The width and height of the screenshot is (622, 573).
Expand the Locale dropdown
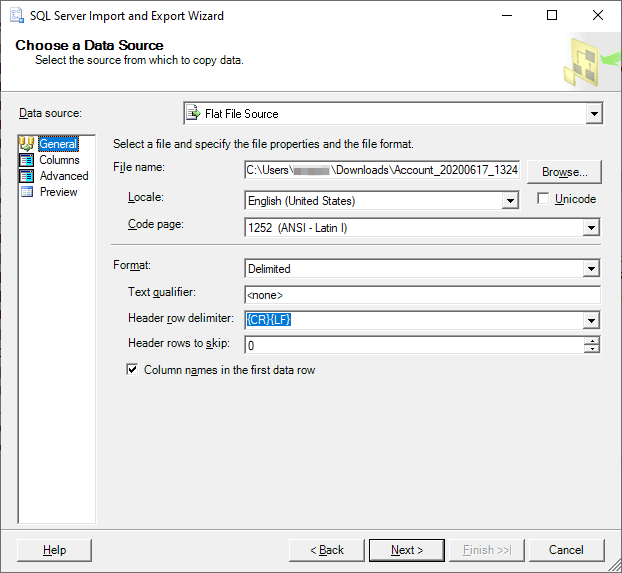click(x=510, y=200)
